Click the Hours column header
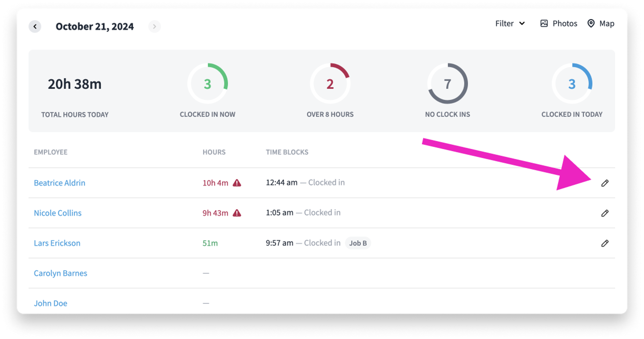 (x=214, y=152)
